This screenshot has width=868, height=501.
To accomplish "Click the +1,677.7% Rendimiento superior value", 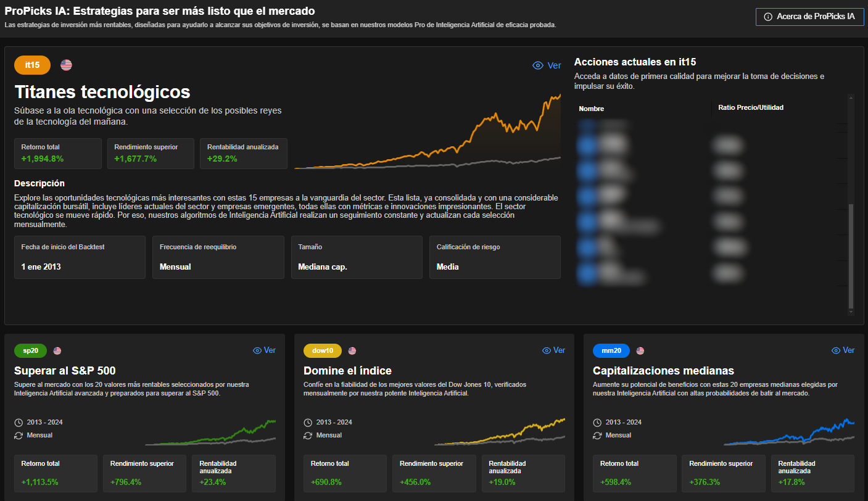I will (x=135, y=159).
